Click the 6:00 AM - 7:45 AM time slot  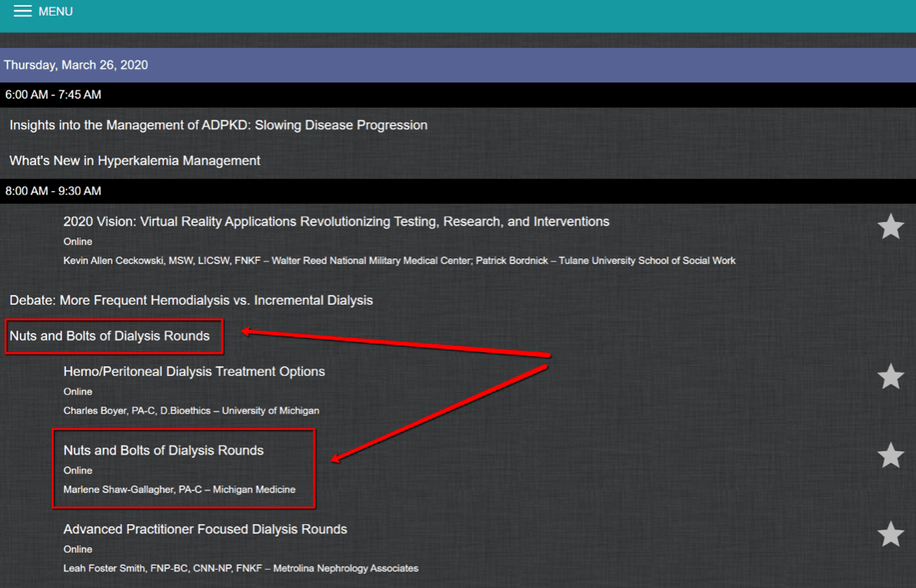tap(458, 94)
